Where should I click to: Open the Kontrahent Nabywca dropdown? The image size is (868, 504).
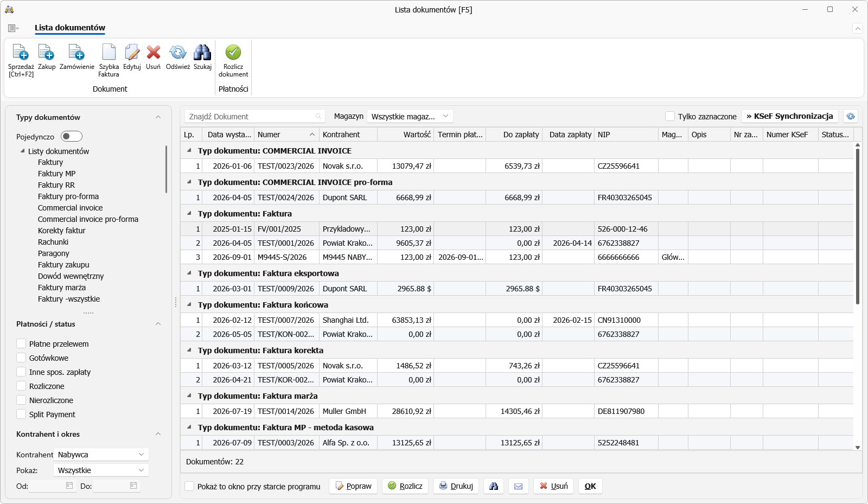coord(101,455)
